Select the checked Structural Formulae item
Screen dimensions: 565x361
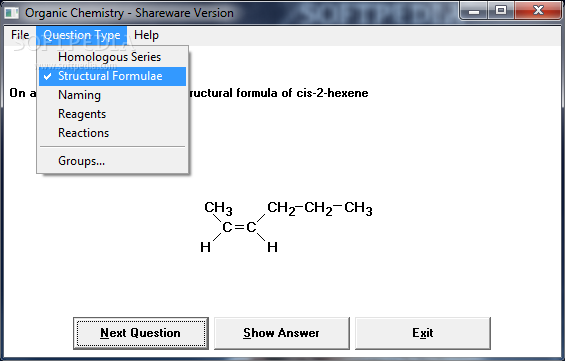112,76
